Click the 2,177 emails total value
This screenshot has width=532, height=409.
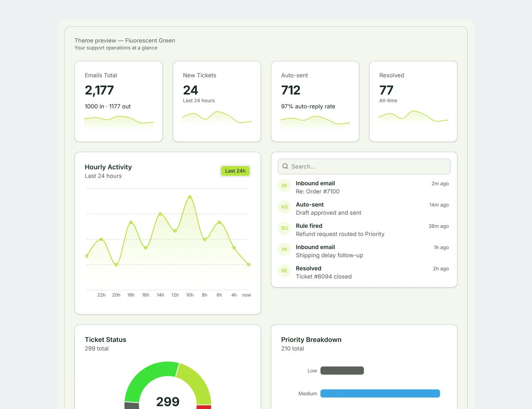[x=99, y=90]
